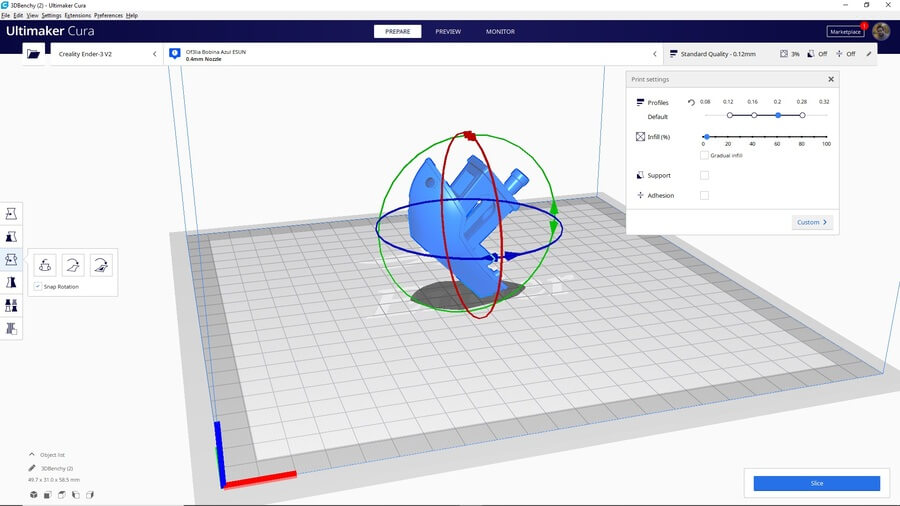Image resolution: width=900 pixels, height=506 pixels.
Task: Enable Adhesion checkbox
Action: tap(704, 196)
